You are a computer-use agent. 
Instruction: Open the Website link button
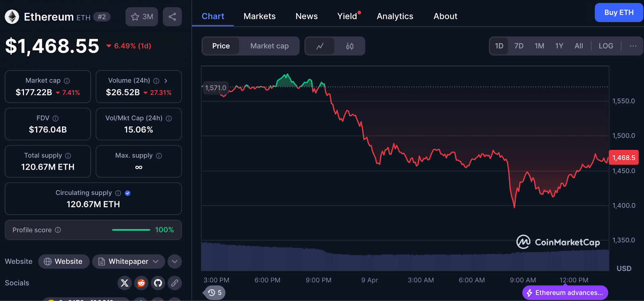point(64,262)
